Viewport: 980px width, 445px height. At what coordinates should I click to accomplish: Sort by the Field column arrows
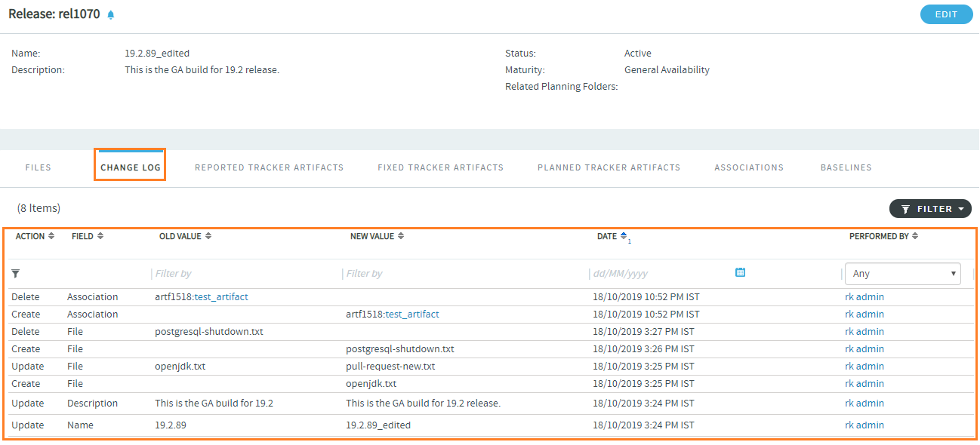pos(100,236)
